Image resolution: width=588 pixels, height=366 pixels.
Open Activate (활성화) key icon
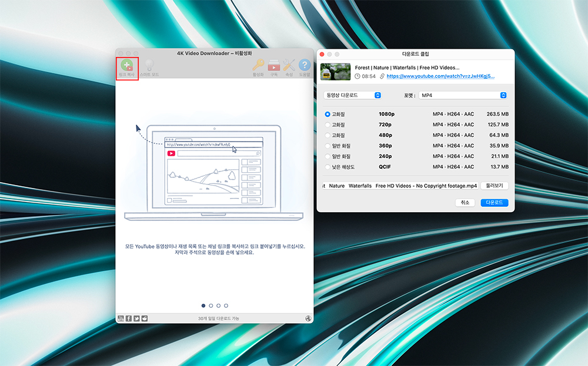[x=258, y=65]
